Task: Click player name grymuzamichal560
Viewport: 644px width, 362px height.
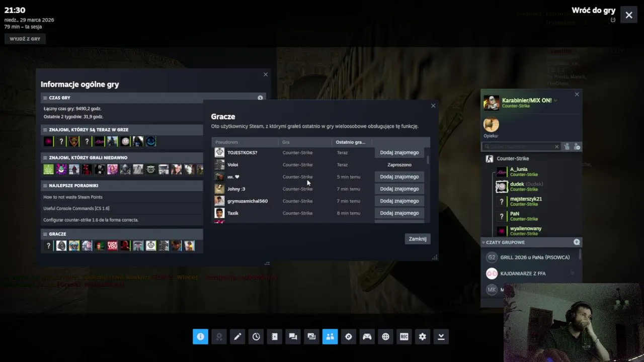Action: coord(248,201)
